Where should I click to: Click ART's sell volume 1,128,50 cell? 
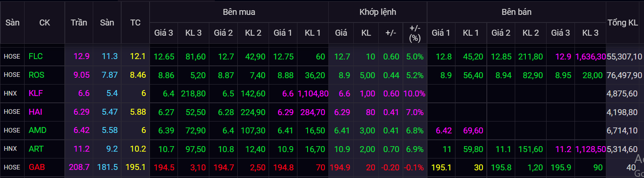click(x=590, y=149)
